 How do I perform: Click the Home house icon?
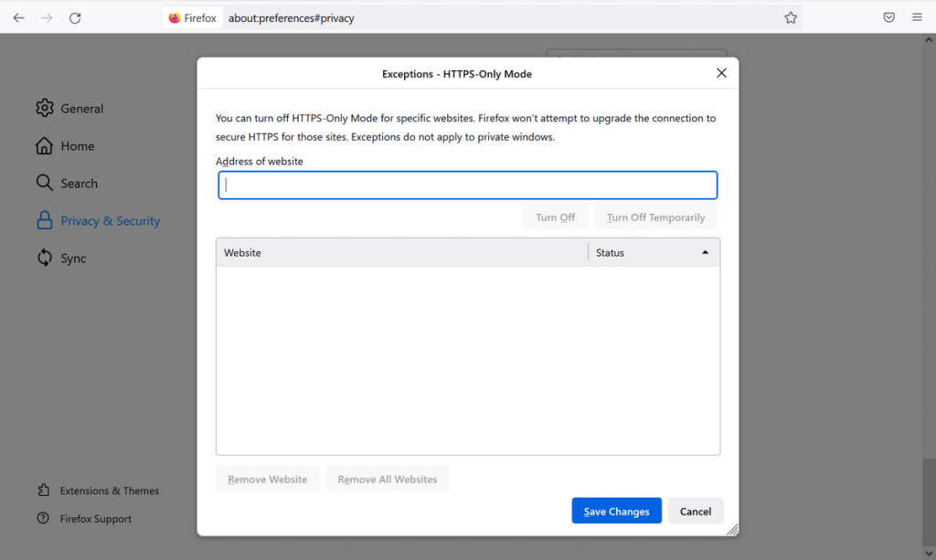pos(44,146)
